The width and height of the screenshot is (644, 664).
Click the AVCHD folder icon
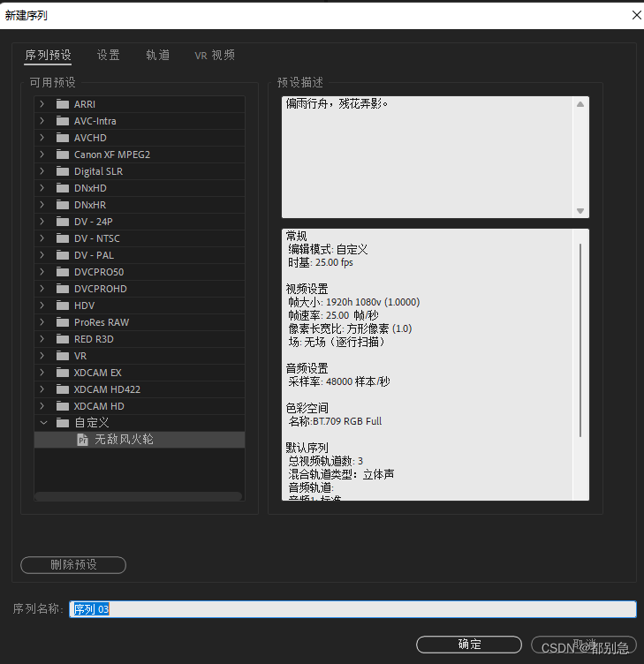coord(63,138)
